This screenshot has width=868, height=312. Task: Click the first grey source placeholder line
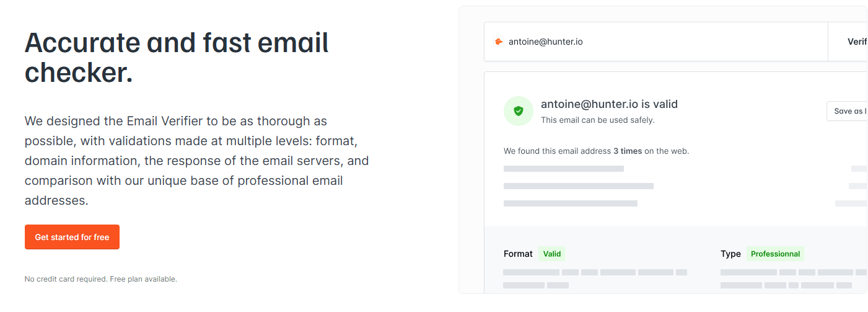click(x=564, y=169)
